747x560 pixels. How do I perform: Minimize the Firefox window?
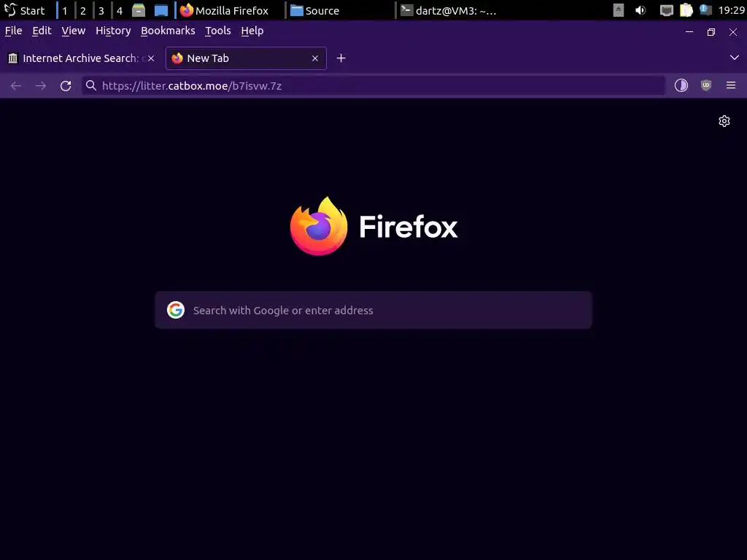(689, 32)
